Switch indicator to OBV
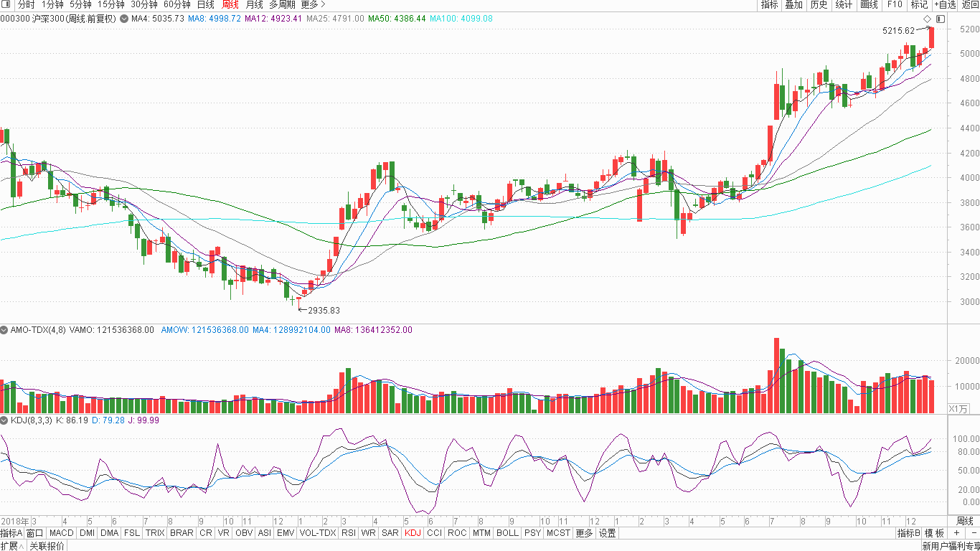This screenshot has height=551, width=980. [244, 533]
